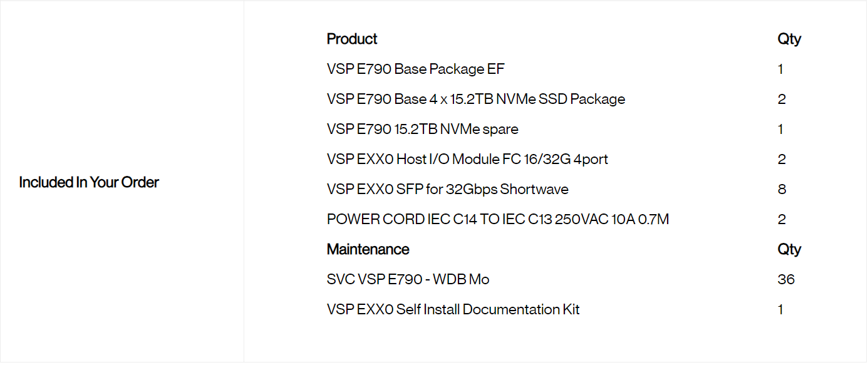Select the quantity for the NVMe SSD Package
Screen dimensions: 868x365
click(782, 99)
